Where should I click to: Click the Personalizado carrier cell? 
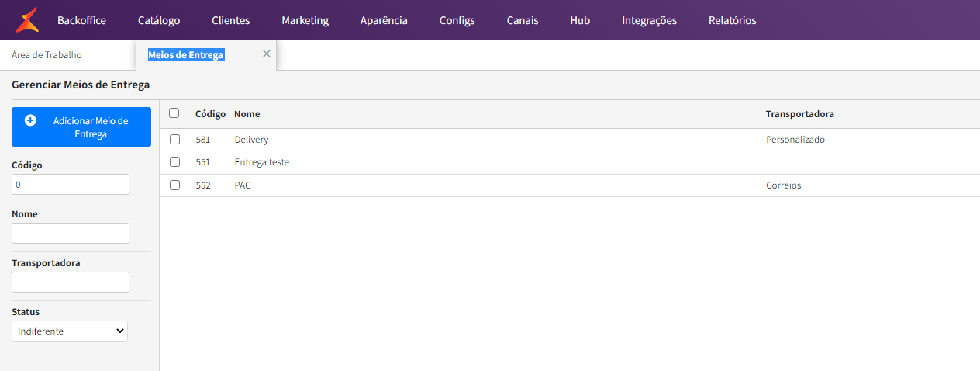pyautogui.click(x=795, y=140)
